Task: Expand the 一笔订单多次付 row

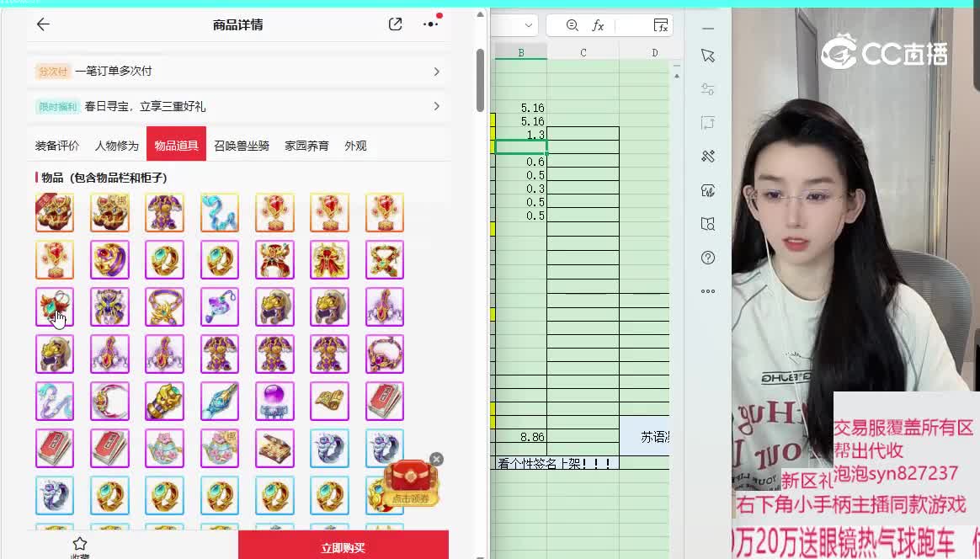Action: pos(436,72)
